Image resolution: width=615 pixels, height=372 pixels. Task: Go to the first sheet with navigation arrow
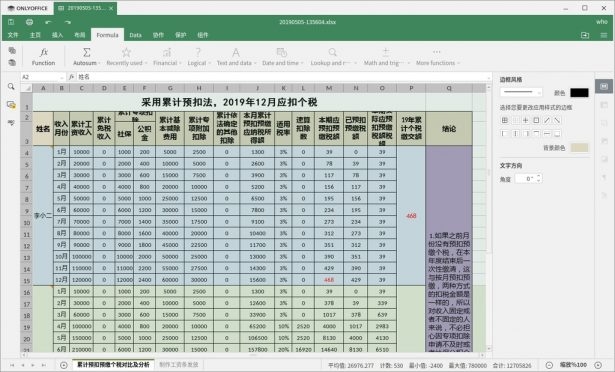tap(12, 365)
